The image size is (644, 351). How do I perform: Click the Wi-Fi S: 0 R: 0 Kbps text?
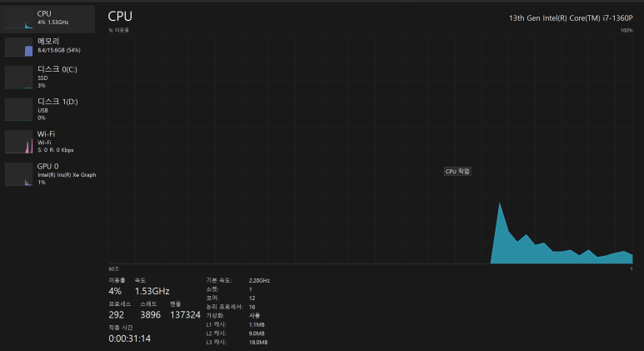[56, 150]
